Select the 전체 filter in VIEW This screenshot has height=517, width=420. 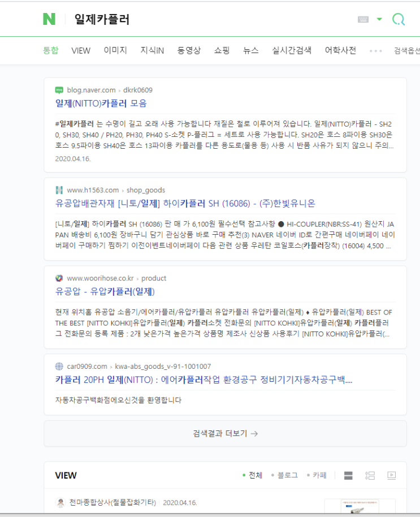[x=252, y=475]
